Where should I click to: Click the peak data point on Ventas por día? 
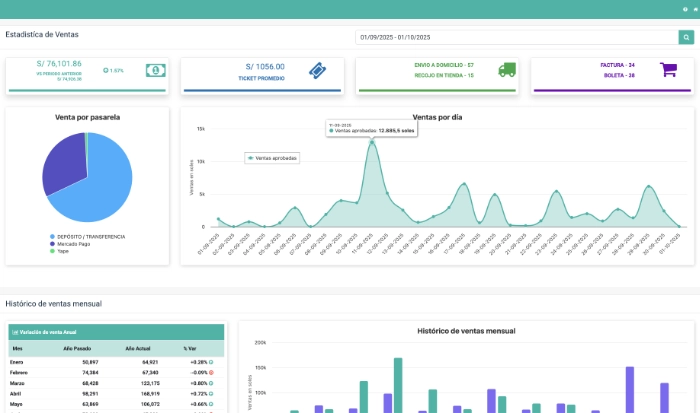[x=373, y=142]
